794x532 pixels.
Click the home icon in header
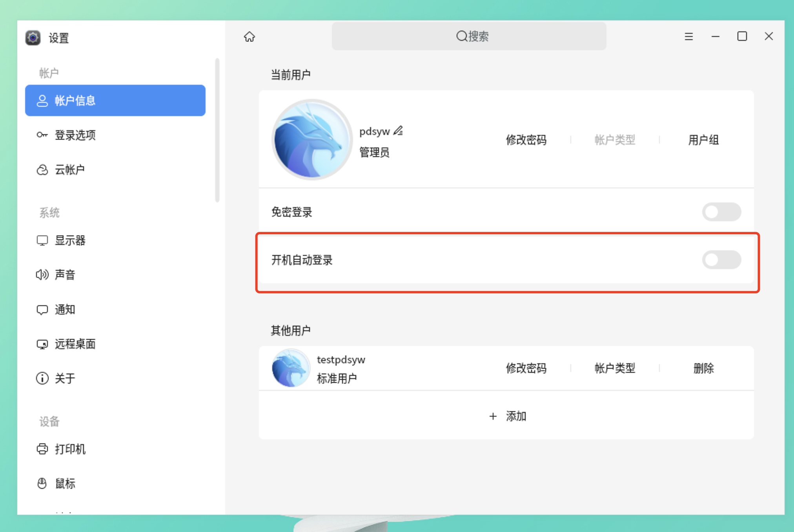[x=249, y=36]
